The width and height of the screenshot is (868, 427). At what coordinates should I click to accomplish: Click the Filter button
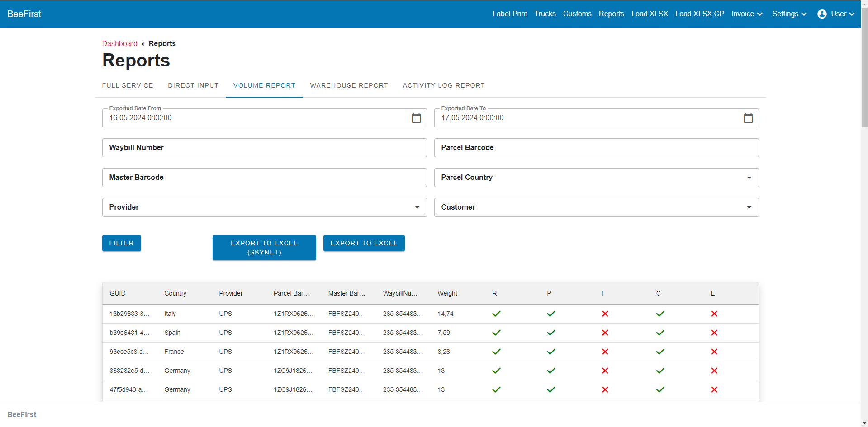tap(121, 243)
